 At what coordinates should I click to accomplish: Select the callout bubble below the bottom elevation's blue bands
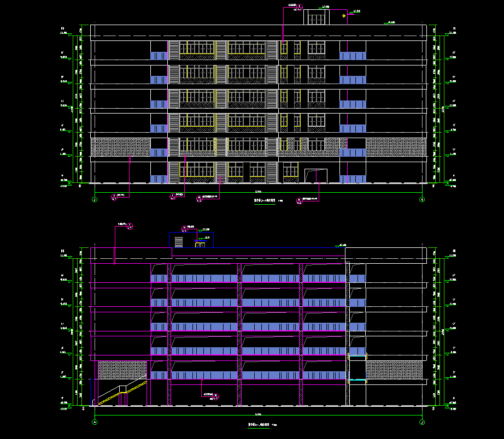[x=215, y=396]
